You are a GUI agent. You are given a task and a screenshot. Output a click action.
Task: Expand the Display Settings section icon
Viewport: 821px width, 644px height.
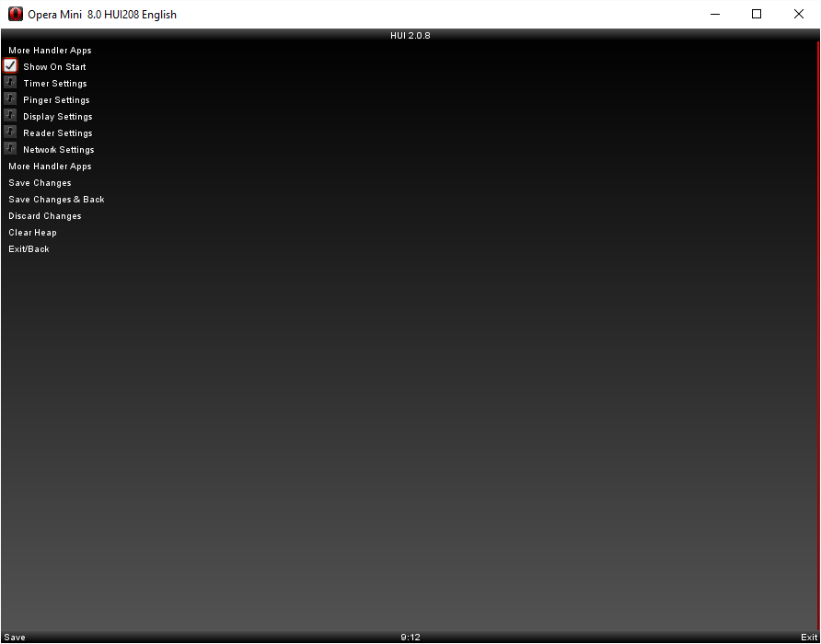pos(10,116)
